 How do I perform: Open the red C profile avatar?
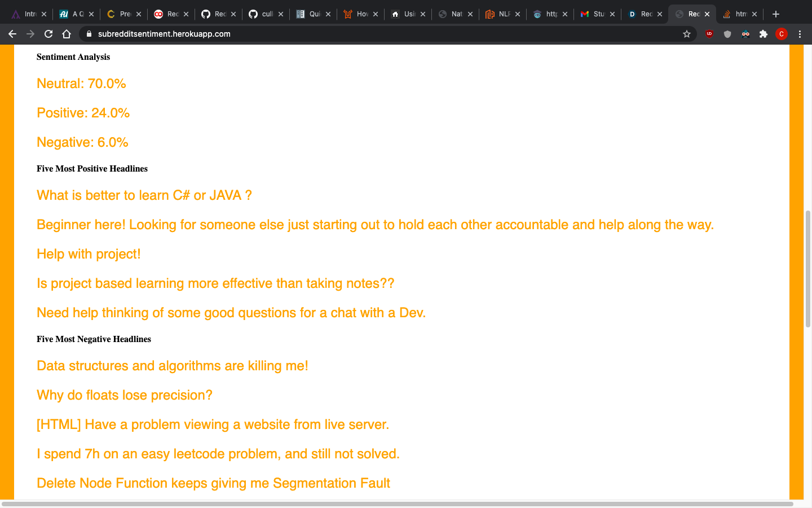pyautogui.click(x=782, y=34)
